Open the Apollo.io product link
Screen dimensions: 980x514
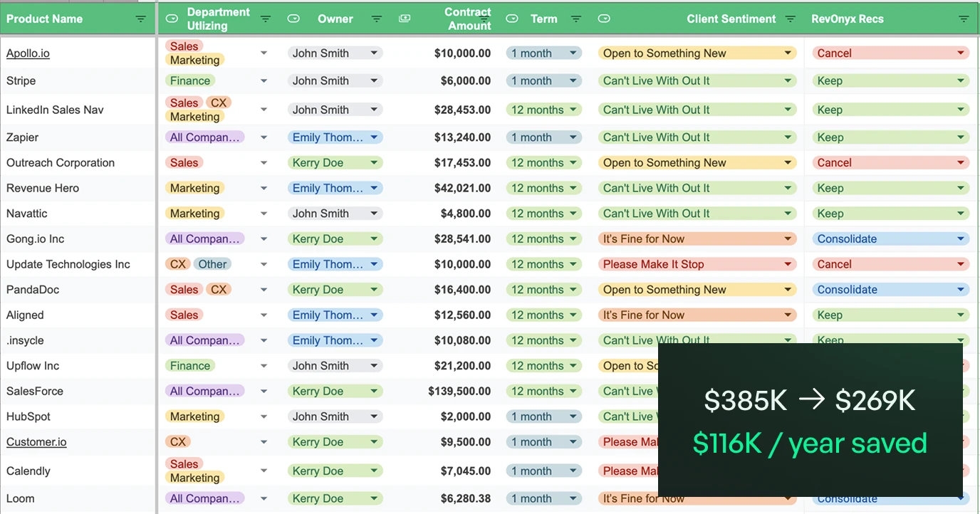[x=28, y=53]
